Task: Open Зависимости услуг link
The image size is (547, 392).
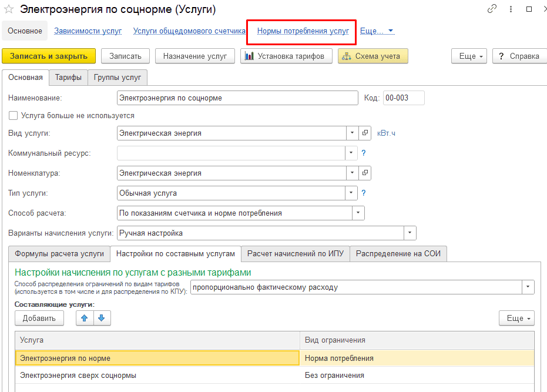Action: (88, 31)
